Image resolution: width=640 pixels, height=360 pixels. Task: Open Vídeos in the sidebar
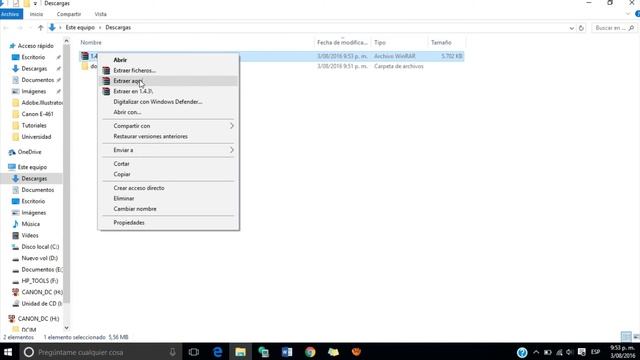(x=30, y=236)
